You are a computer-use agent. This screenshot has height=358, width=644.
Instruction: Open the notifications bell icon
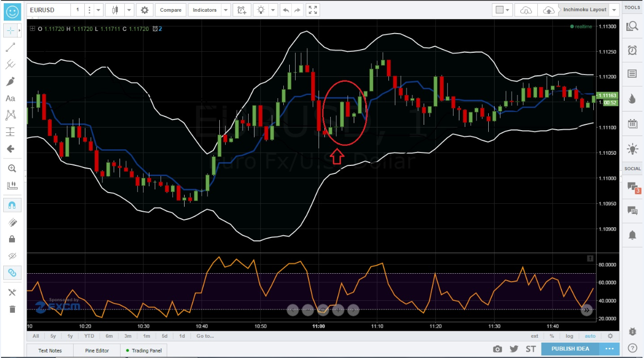(632, 235)
